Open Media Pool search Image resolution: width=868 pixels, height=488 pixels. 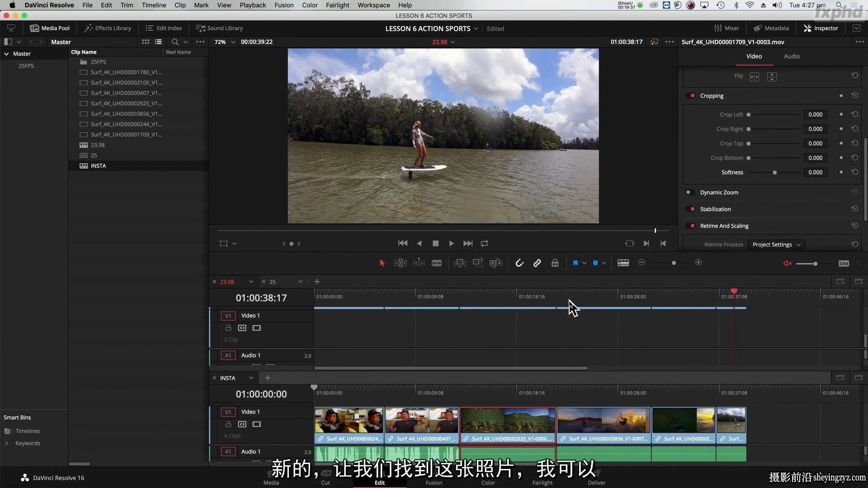[x=175, y=42]
